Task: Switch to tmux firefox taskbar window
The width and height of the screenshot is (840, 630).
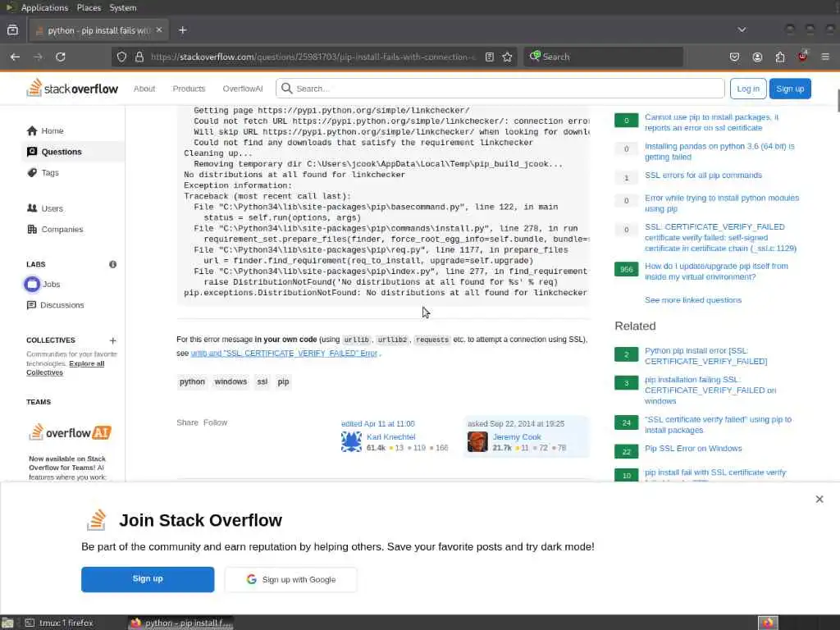Action: point(59,623)
